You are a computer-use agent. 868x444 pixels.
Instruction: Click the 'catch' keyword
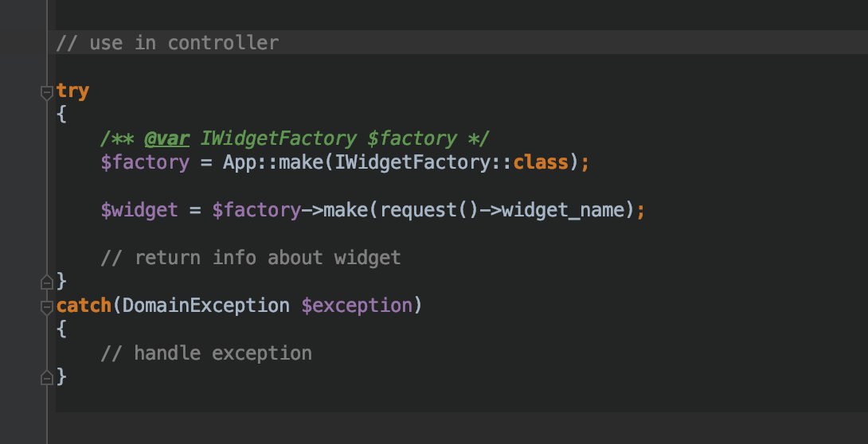coord(84,306)
